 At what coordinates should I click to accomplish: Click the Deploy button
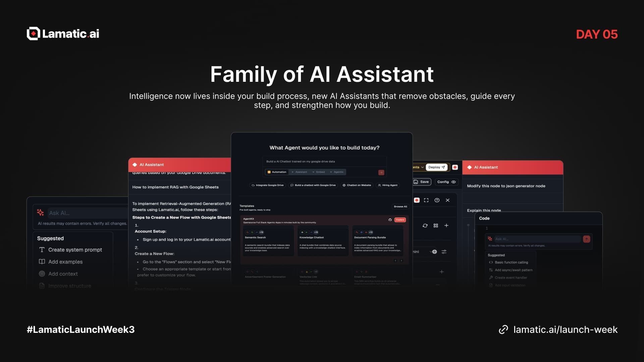point(436,167)
